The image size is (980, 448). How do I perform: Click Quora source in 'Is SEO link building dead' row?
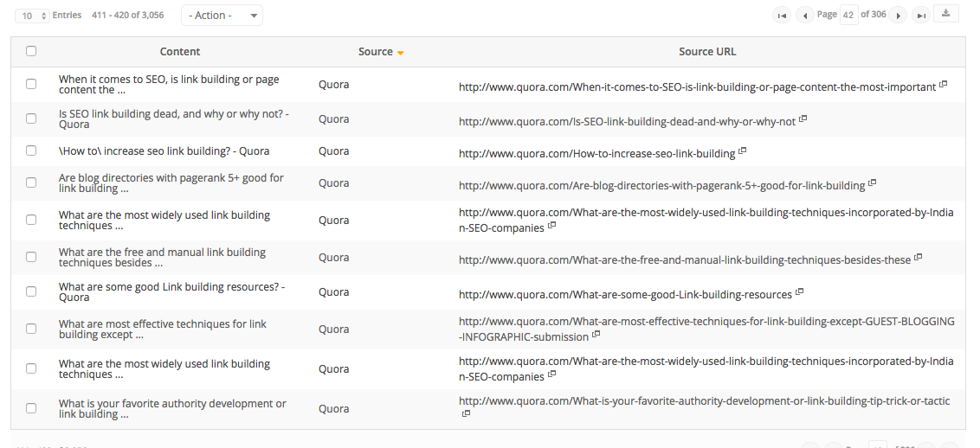(334, 119)
